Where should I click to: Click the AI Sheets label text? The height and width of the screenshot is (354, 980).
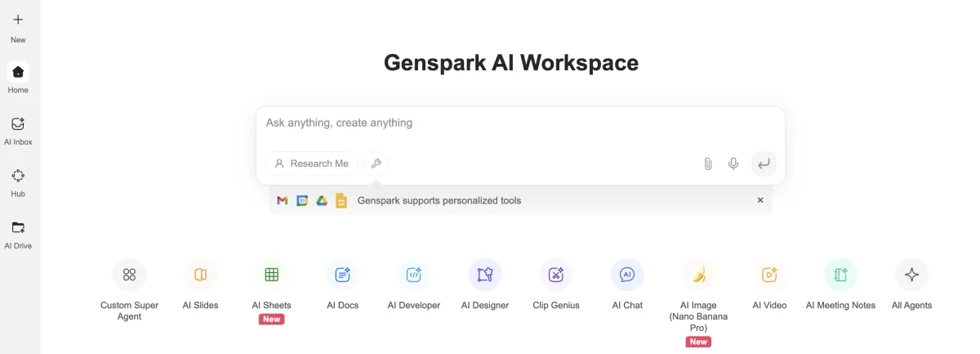[271, 305]
